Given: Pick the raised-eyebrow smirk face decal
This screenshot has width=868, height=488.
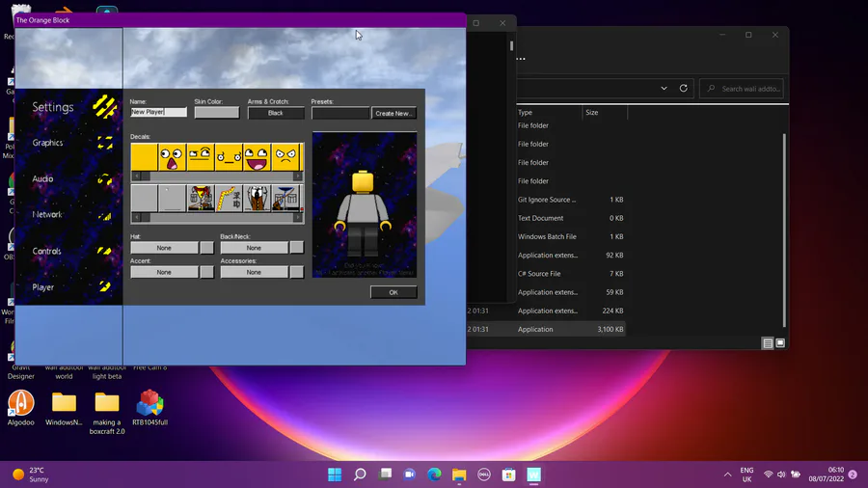Looking at the screenshot, I should [201, 157].
